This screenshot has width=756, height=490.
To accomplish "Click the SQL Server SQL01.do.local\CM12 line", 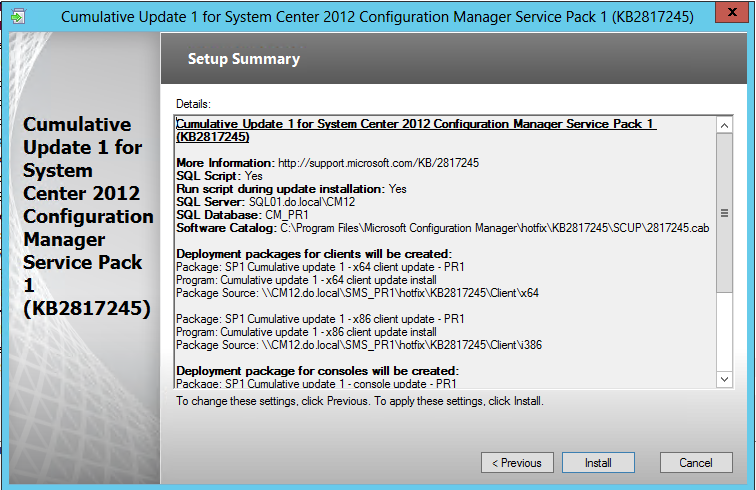I will pyautogui.click(x=266, y=202).
